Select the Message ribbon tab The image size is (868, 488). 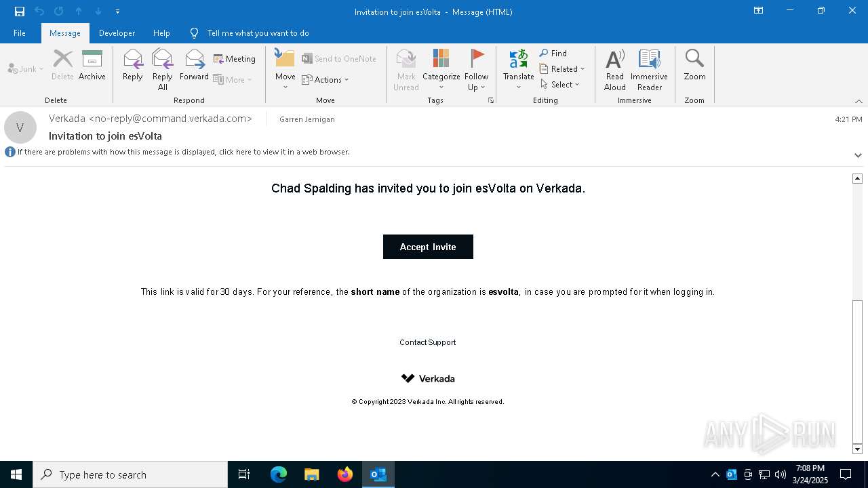65,33
